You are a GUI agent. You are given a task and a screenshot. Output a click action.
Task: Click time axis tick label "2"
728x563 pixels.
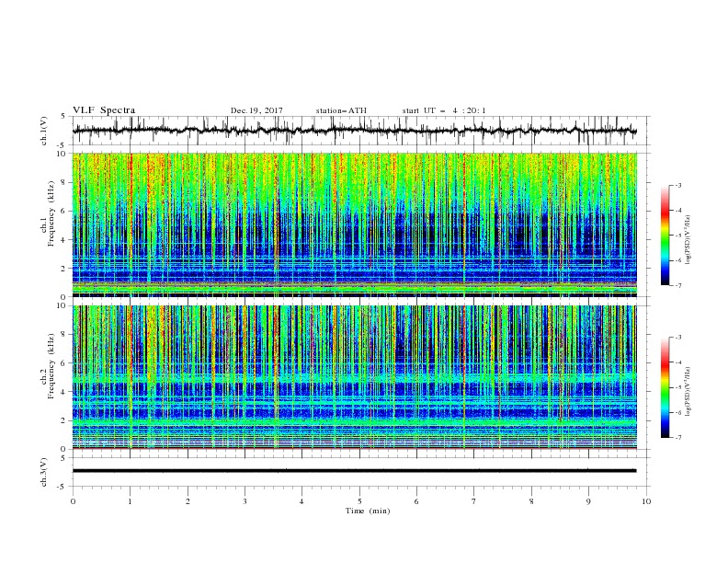point(188,501)
